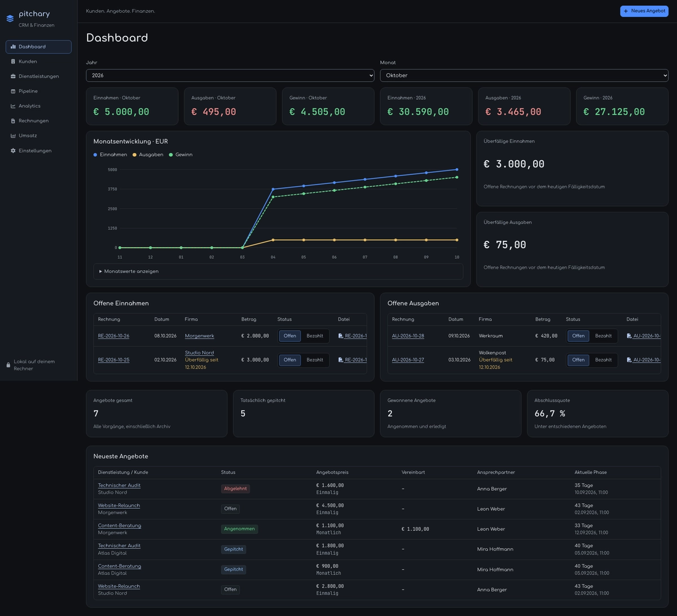Create a Neues Angebot

coord(644,11)
